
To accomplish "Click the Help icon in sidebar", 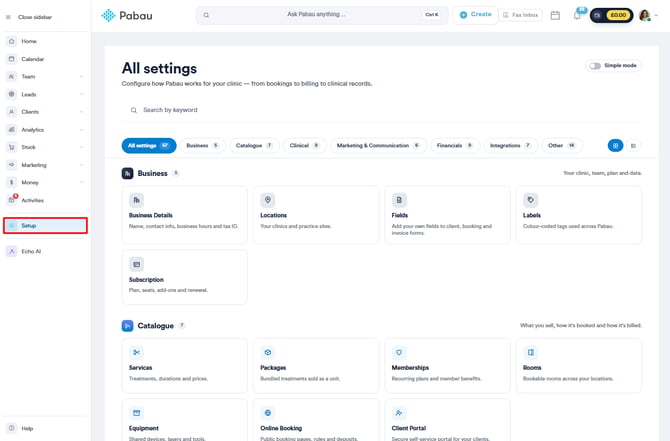I will tap(12, 428).
